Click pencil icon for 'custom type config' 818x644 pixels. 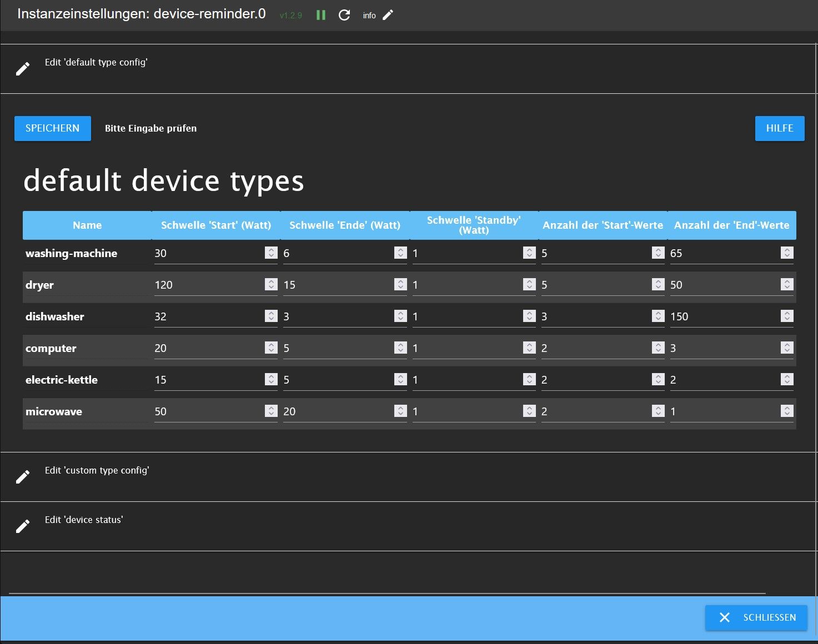23,477
